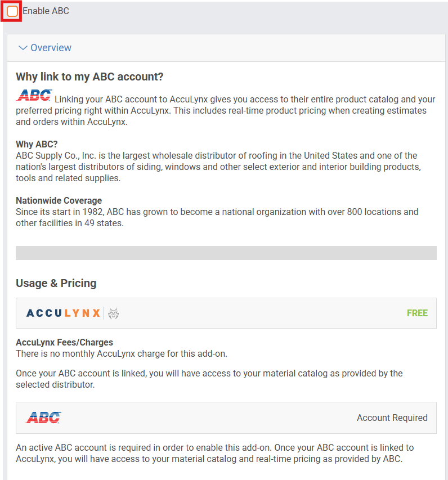The image size is (448, 480).
Task: Click the AccuLynx wordmark logo
Action: [x=64, y=313]
